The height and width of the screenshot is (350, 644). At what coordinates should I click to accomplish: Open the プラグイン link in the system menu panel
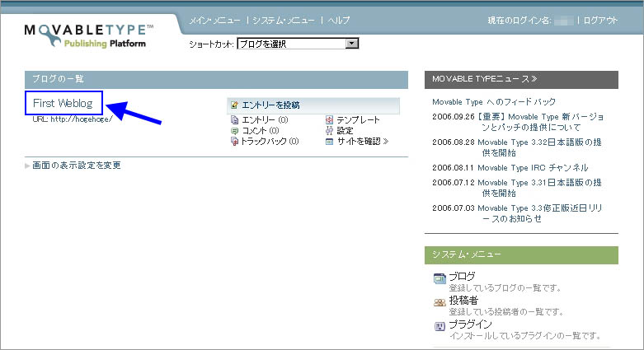click(470, 324)
